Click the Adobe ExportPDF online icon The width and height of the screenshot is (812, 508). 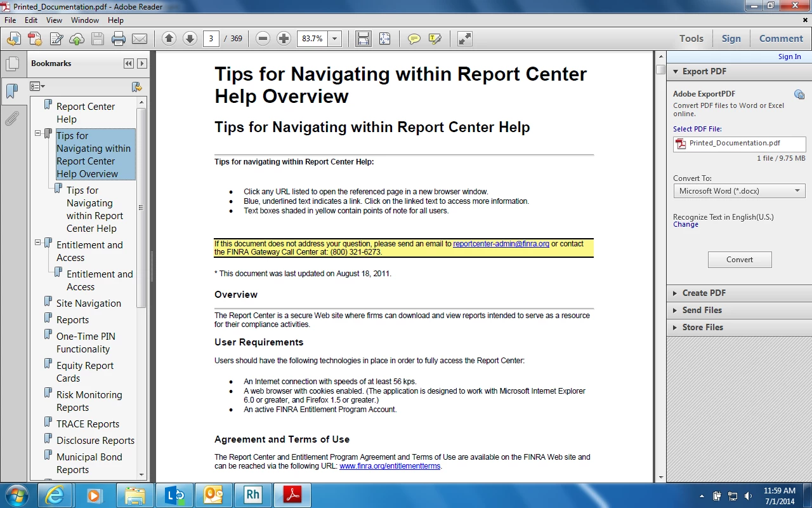coord(799,95)
